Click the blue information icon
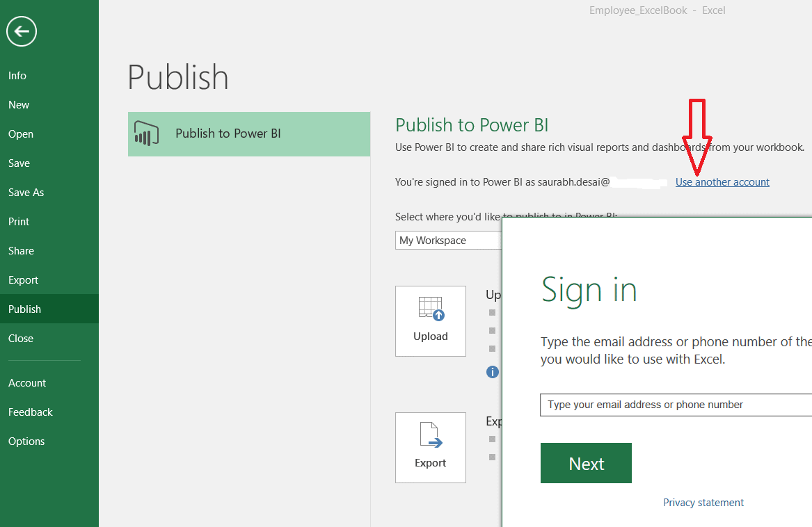Viewport: 812px width, 527px height. pos(493,372)
